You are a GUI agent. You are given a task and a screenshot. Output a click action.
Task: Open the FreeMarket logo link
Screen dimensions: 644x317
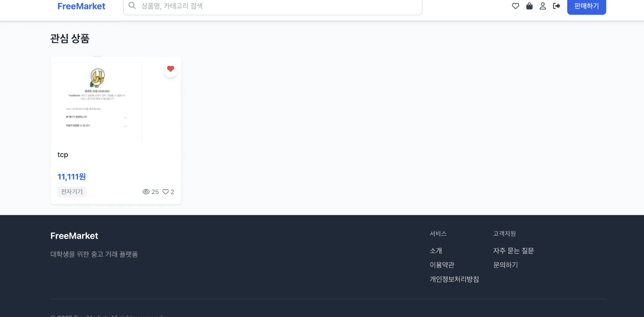[82, 6]
